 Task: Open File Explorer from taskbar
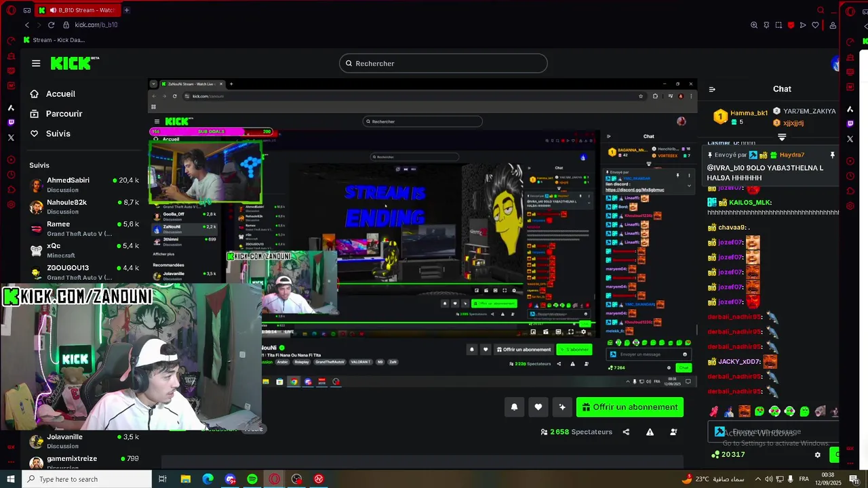click(186, 479)
